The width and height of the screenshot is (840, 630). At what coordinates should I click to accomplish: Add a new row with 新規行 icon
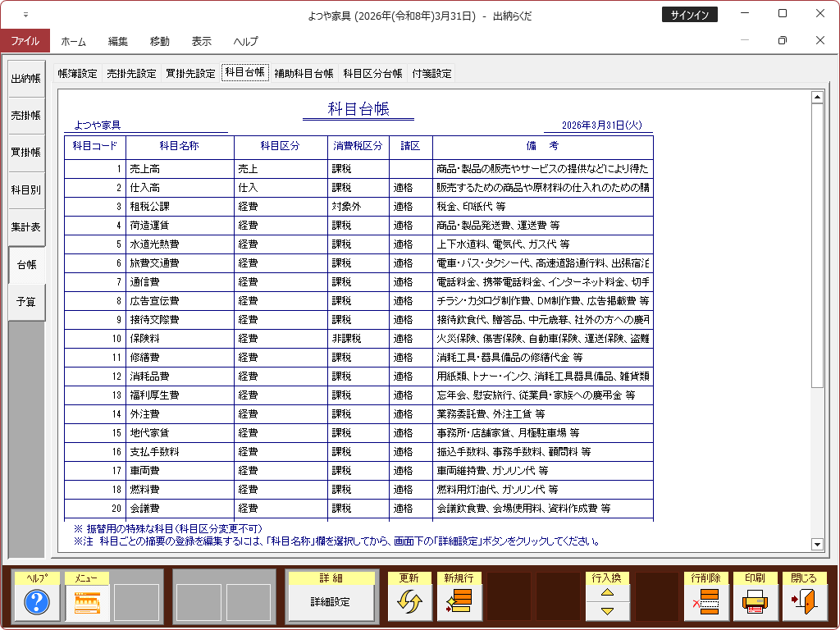[x=459, y=603]
